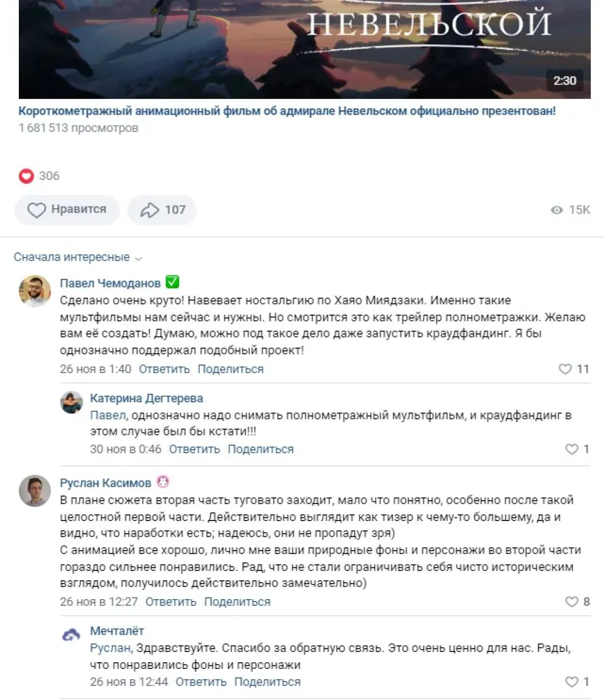
Task: Click Поделиться under Руслан Касимов's comment
Action: click(237, 602)
